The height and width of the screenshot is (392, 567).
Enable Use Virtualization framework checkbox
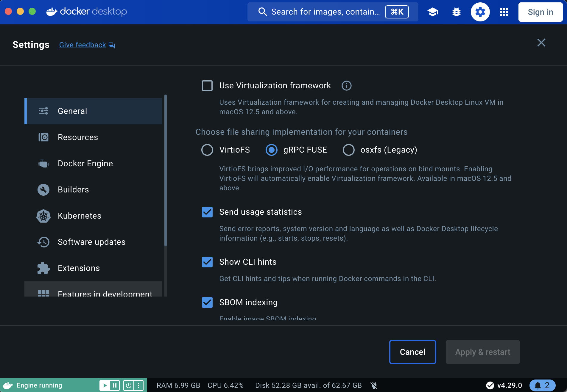point(207,86)
